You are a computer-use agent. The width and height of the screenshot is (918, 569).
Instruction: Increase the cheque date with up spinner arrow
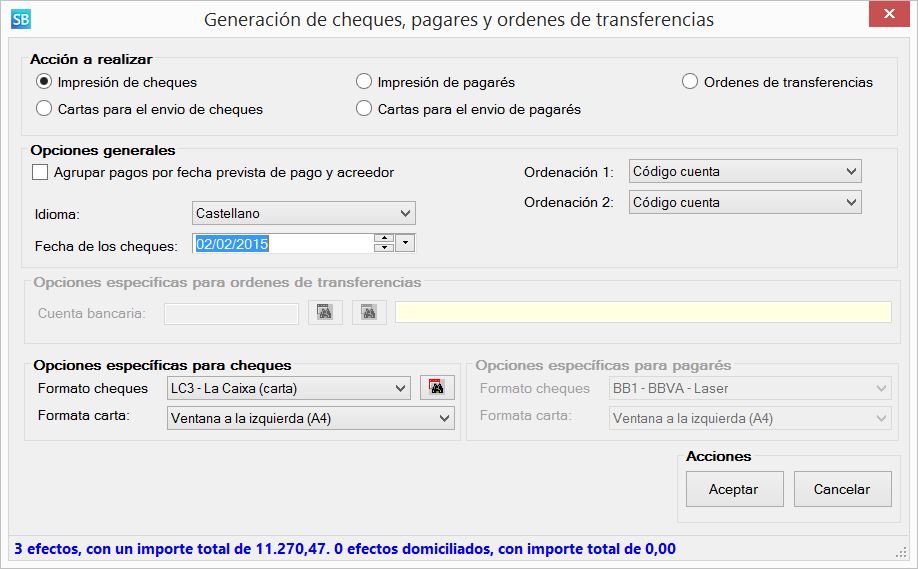pos(382,238)
